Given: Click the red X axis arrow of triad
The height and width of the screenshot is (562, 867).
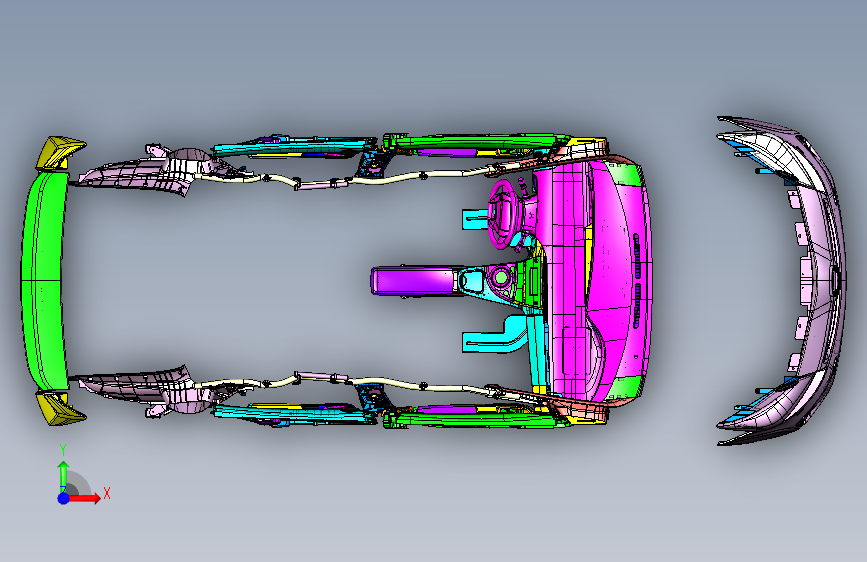Looking at the screenshot, I should [x=85, y=498].
